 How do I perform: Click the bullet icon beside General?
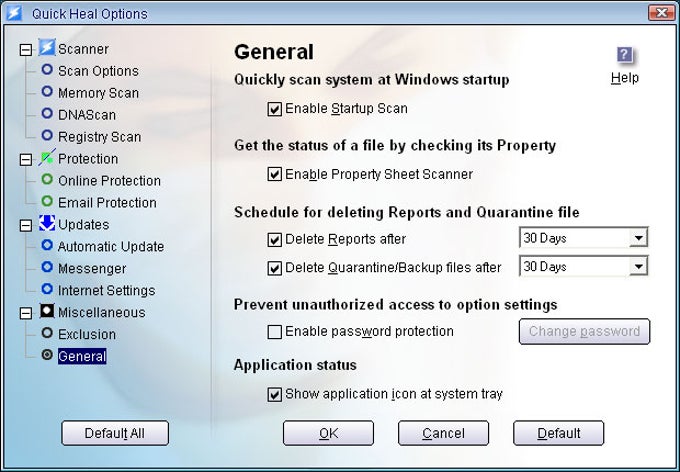click(x=47, y=355)
